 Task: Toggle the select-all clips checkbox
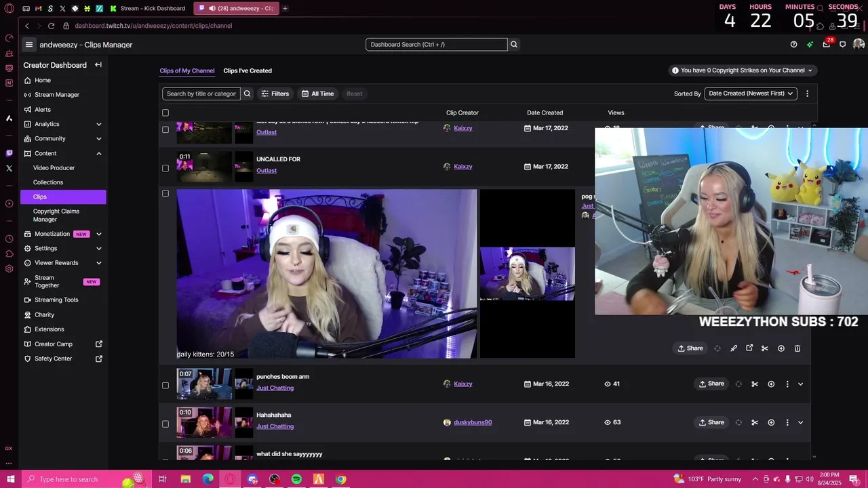pos(165,113)
